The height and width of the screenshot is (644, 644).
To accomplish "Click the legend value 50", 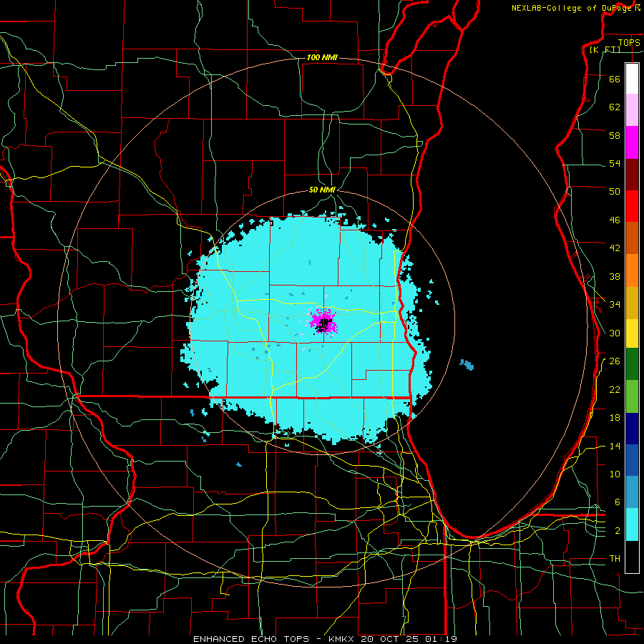I will pos(615,191).
